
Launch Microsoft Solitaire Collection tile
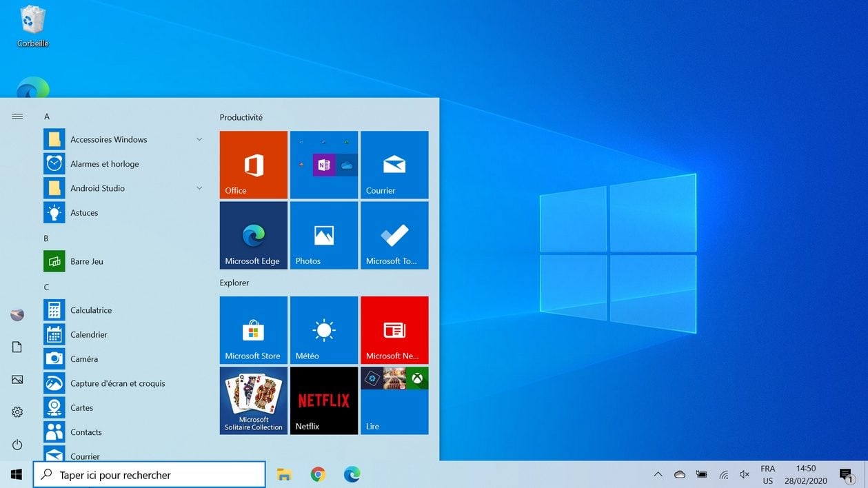(x=253, y=400)
